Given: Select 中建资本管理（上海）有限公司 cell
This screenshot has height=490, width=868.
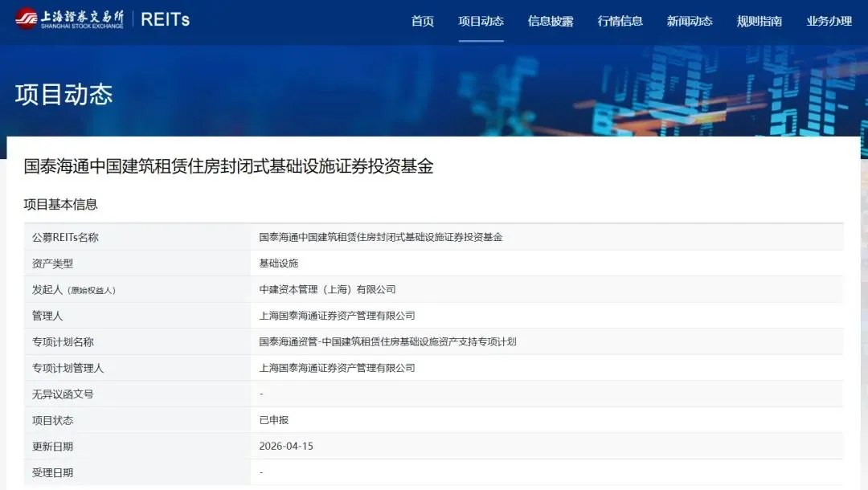Looking at the screenshot, I should (327, 289).
